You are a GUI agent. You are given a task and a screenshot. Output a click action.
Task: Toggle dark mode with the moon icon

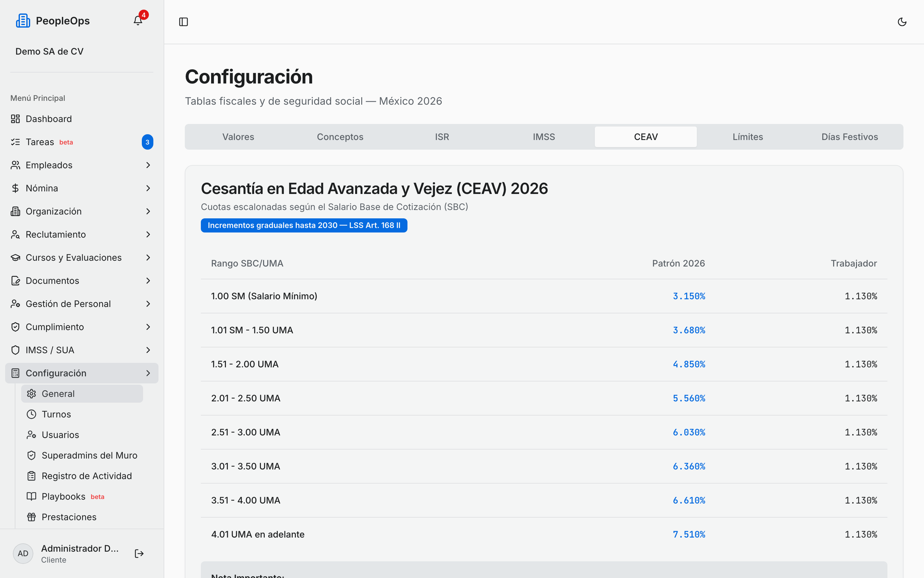[902, 22]
